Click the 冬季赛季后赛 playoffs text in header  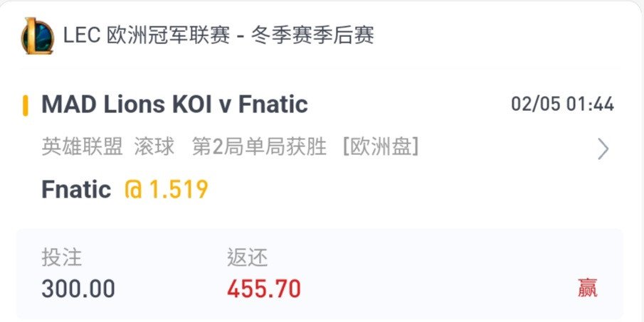[312, 36]
